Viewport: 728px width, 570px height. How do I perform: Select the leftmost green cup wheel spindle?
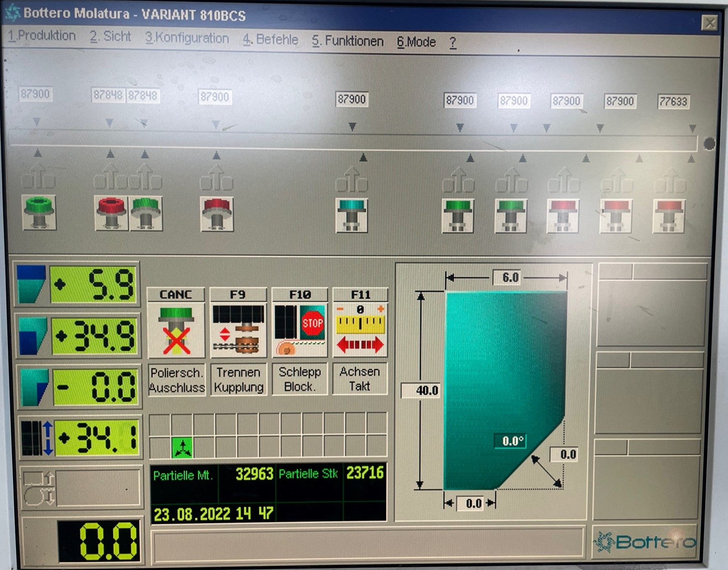(39, 212)
